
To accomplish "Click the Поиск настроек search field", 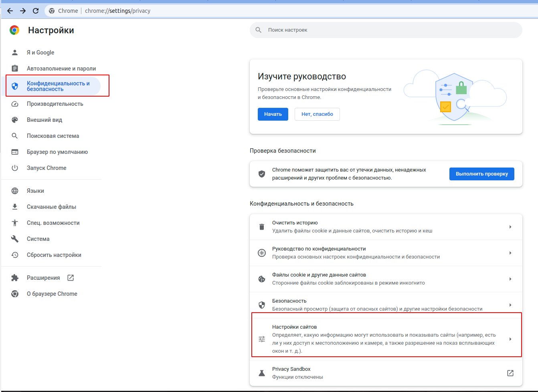I will 386,30.
